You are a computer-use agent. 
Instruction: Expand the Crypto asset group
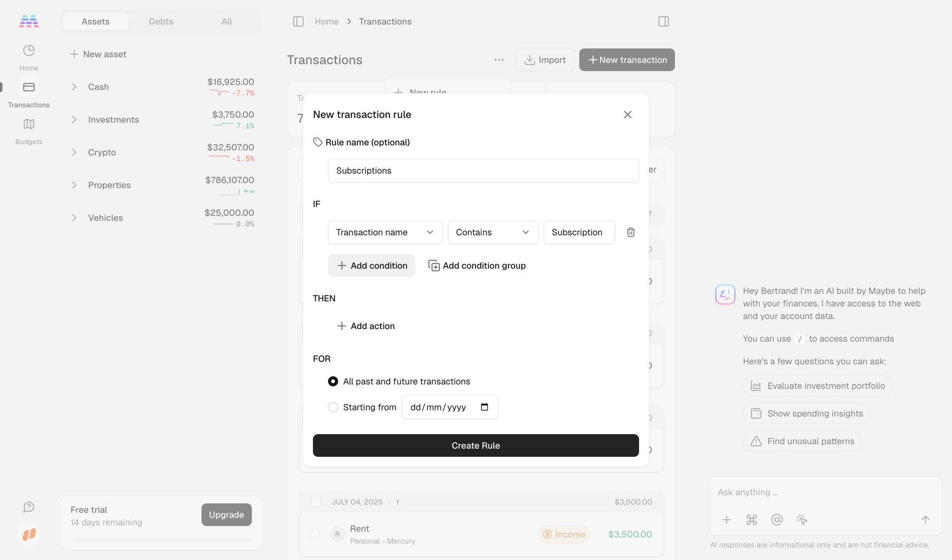(x=74, y=152)
